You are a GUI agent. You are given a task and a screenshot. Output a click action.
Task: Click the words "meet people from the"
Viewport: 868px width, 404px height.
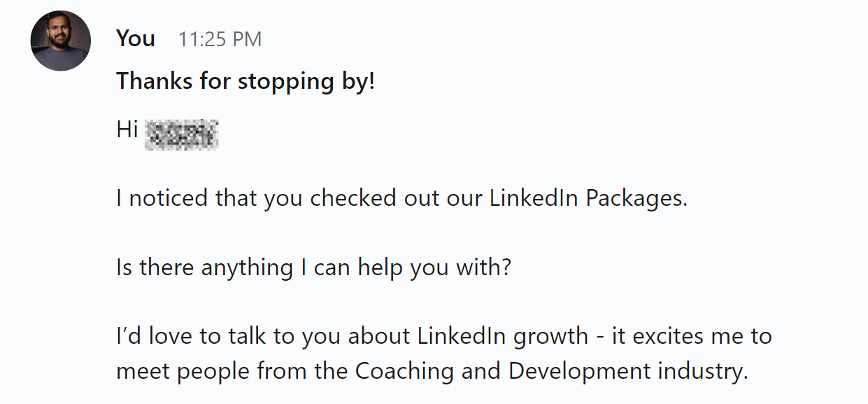click(232, 371)
